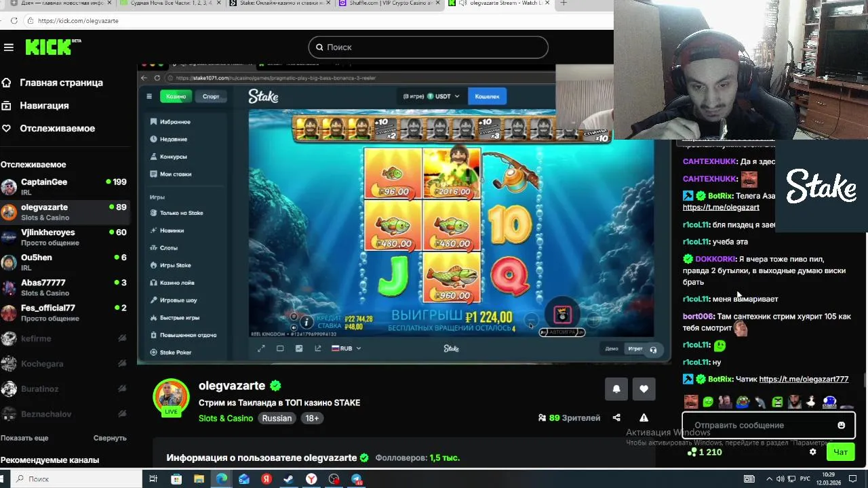This screenshot has width=868, height=488.
Task: Click the 18+ tag
Action: (312, 418)
